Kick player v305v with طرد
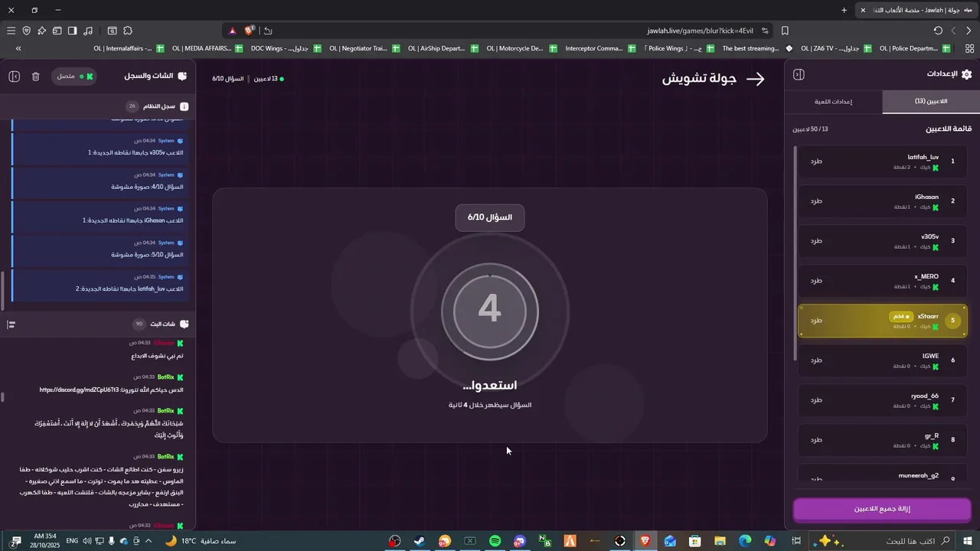This screenshot has width=980, height=551. click(817, 240)
